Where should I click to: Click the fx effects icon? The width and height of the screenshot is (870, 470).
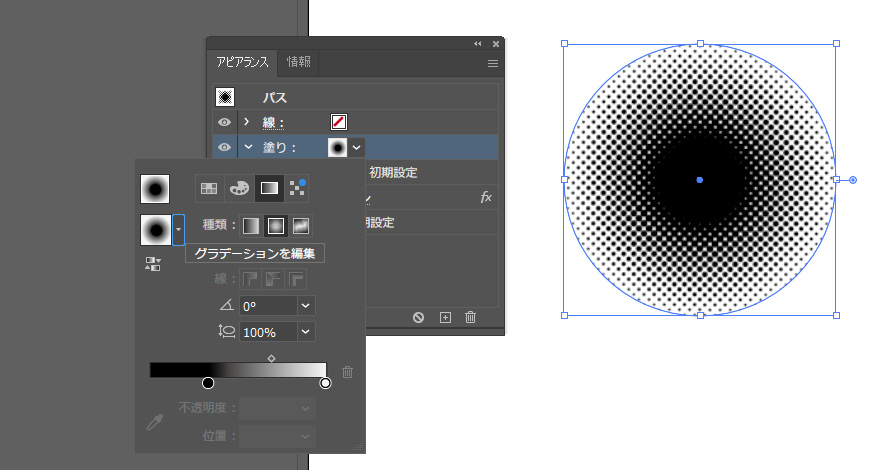tap(486, 197)
